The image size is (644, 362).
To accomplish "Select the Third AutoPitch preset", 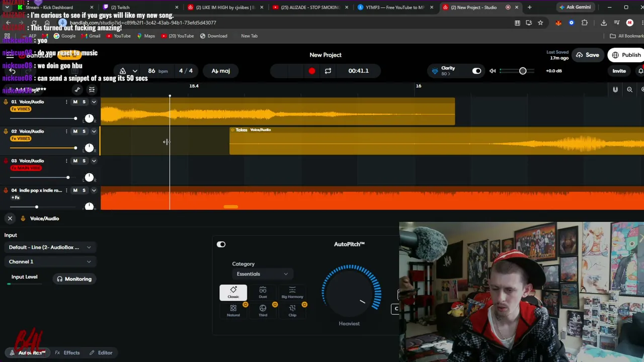I will coord(263,310).
